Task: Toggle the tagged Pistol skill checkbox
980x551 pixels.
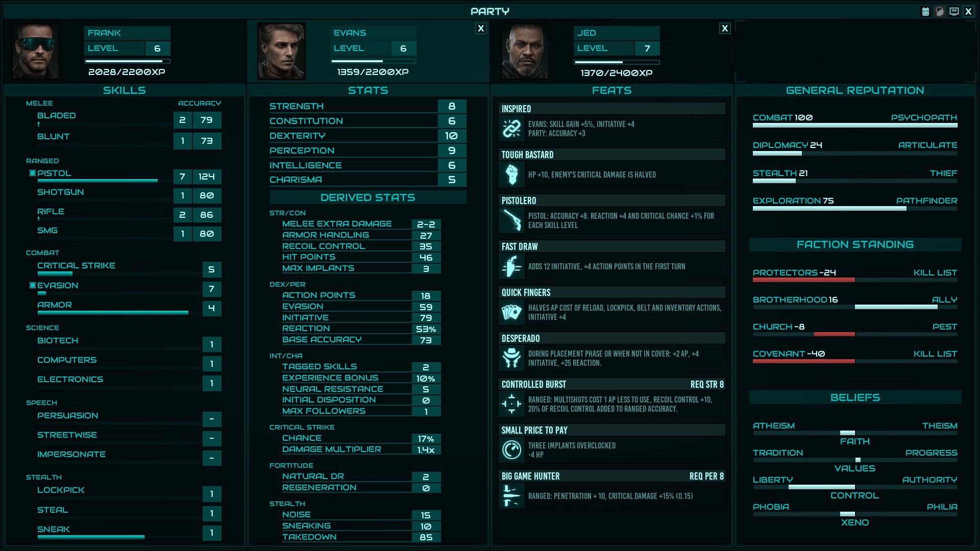Action: pyautogui.click(x=33, y=173)
